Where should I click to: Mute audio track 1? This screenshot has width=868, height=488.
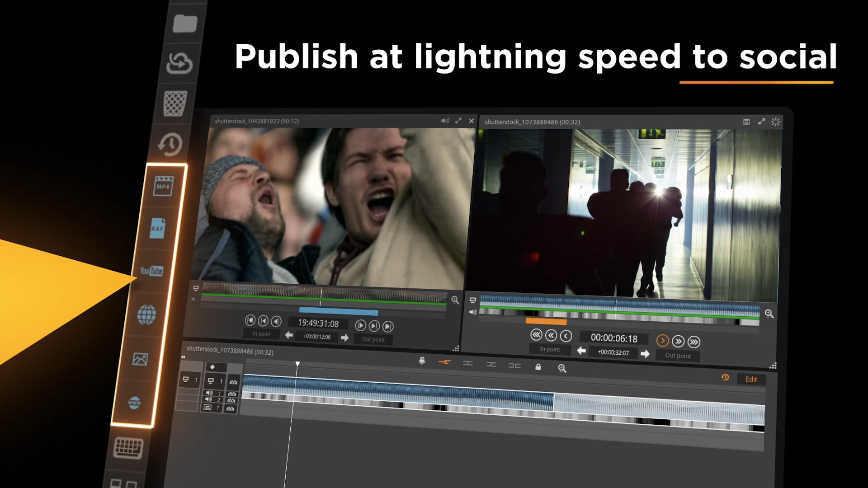[208, 394]
